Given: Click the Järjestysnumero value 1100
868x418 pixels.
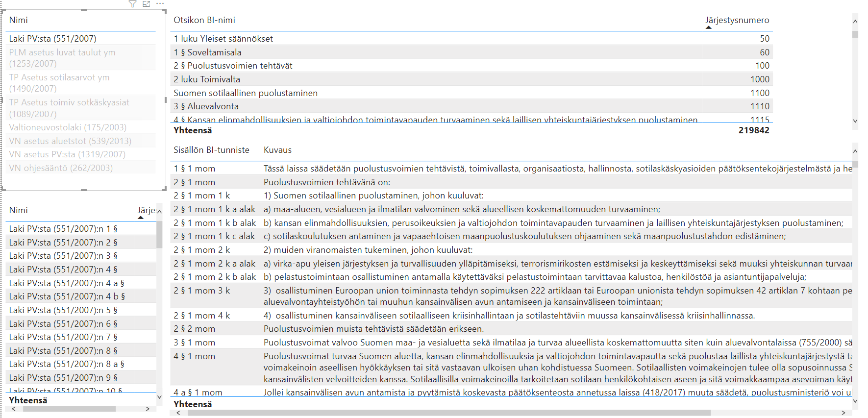Looking at the screenshot, I should coord(760,93).
